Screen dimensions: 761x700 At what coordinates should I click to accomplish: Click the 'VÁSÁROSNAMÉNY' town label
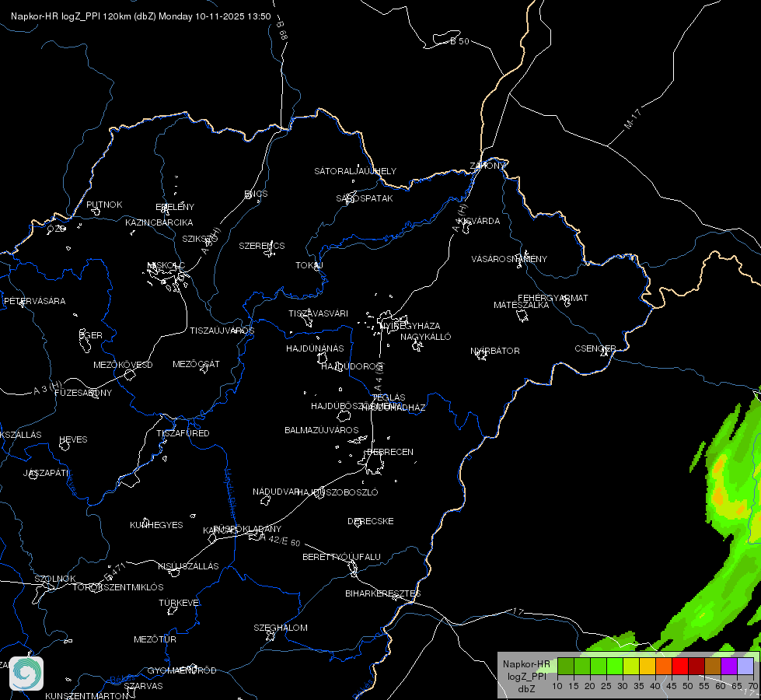coord(509,259)
